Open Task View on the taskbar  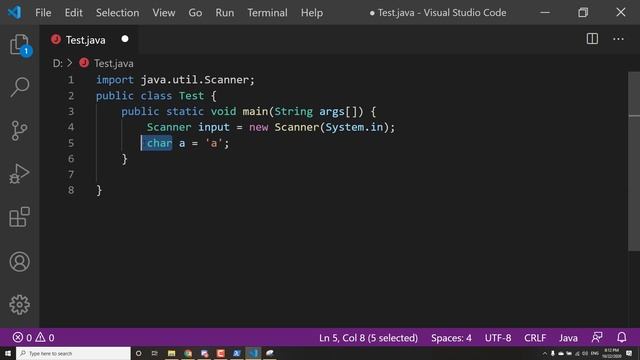pyautogui.click(x=155, y=353)
